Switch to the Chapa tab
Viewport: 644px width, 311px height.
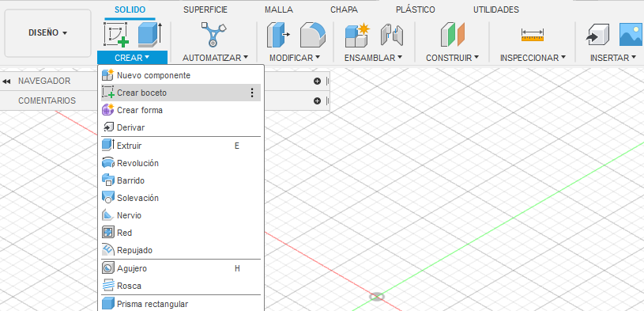(x=344, y=9)
